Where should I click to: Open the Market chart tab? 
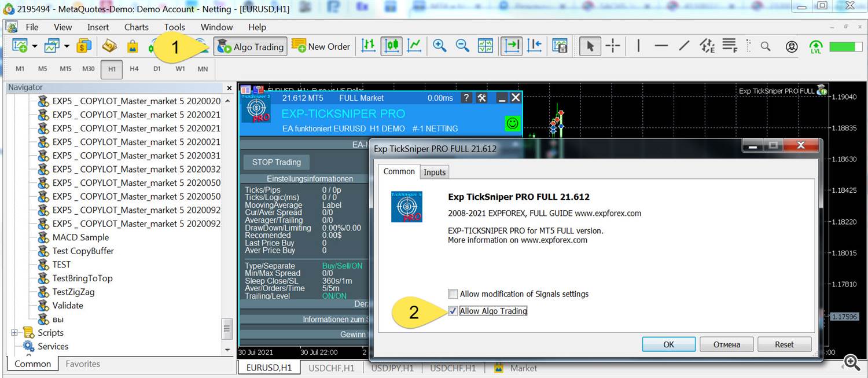(x=516, y=368)
